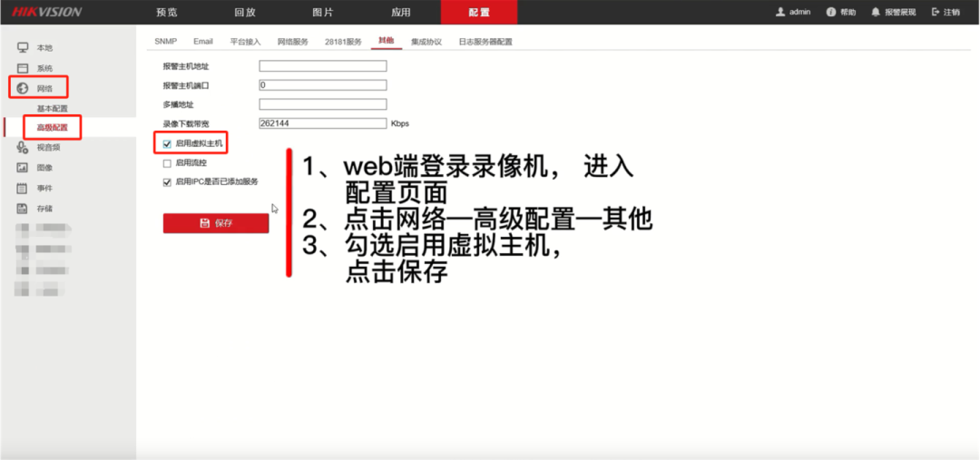Toggle 启用IPC是否已添加服务 checkbox
Viewport: 980px width, 460px height.
[167, 182]
